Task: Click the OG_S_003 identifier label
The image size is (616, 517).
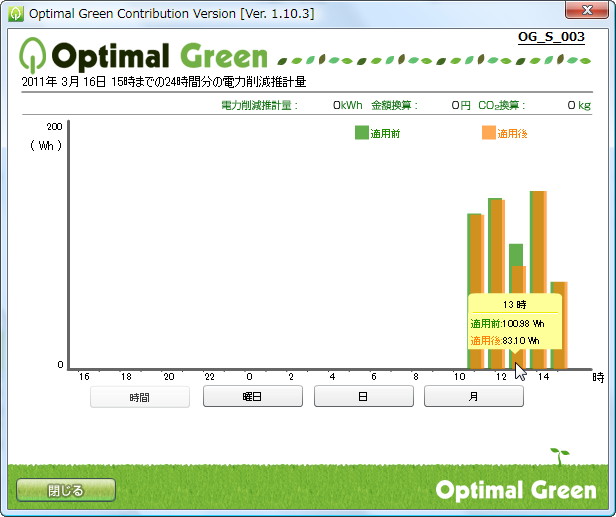Action: click(x=551, y=37)
